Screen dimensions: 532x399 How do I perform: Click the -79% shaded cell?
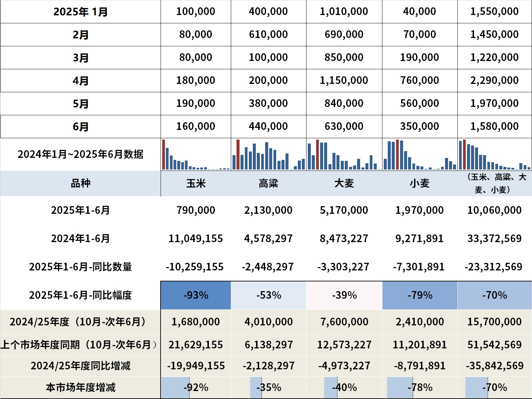pyautogui.click(x=420, y=295)
